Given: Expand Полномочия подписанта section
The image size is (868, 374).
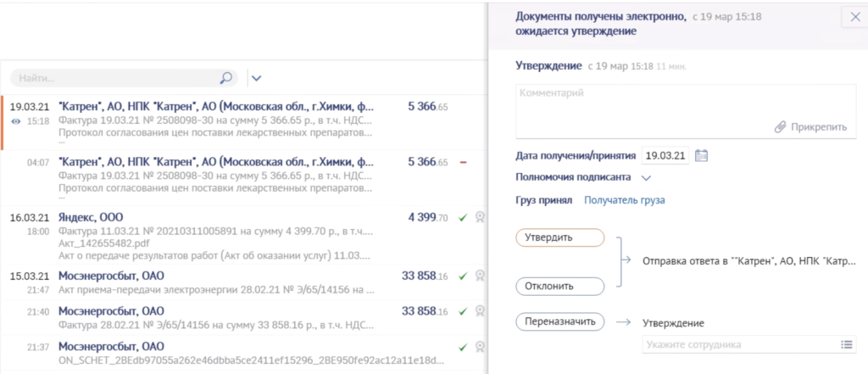Looking at the screenshot, I should [x=646, y=178].
